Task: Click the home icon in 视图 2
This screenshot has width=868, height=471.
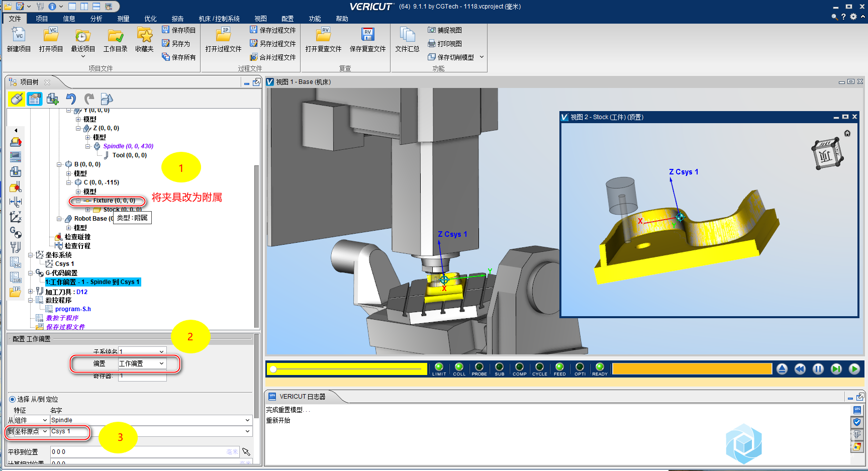Action: 847,133
